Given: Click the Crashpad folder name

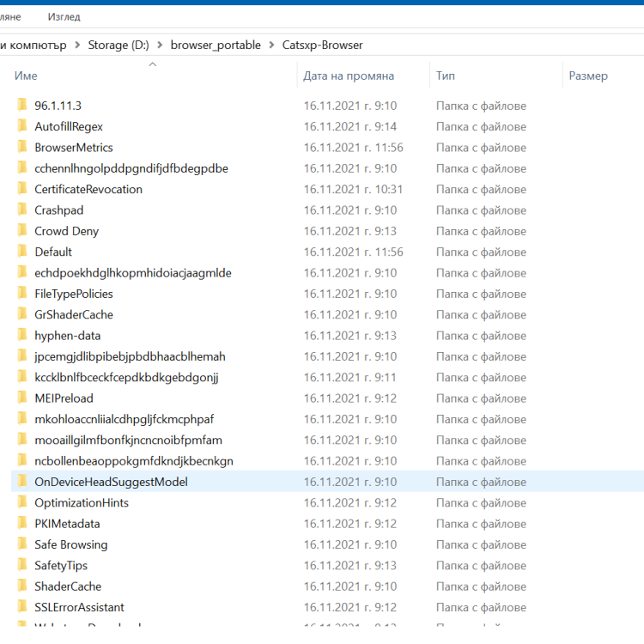Looking at the screenshot, I should [x=58, y=210].
